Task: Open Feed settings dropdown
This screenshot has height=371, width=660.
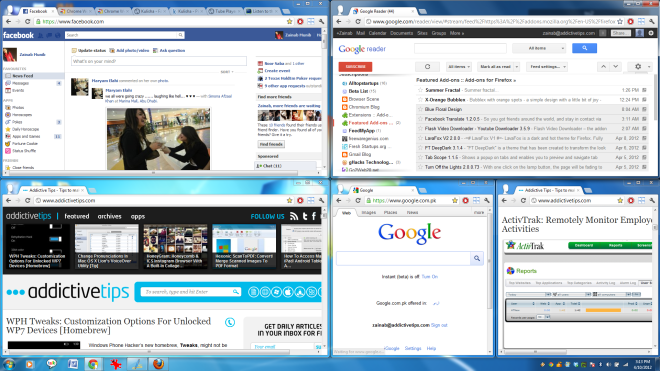Action: pyautogui.click(x=548, y=67)
